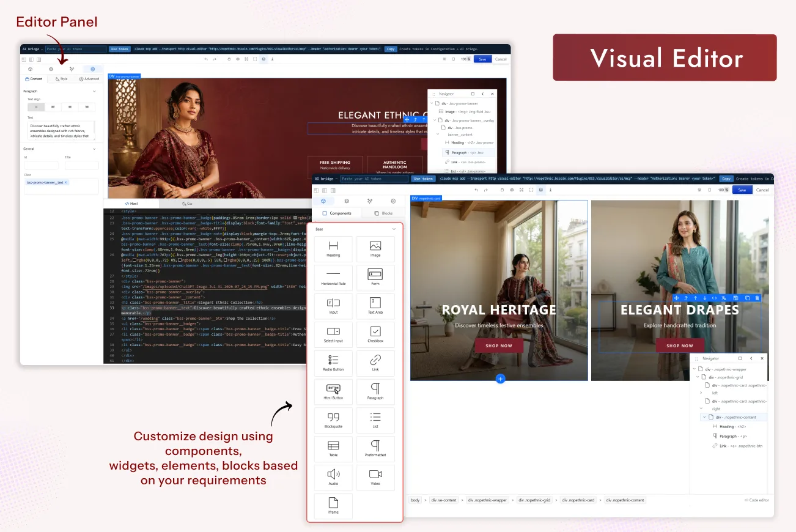Switch to the Css code tab

pos(187,204)
